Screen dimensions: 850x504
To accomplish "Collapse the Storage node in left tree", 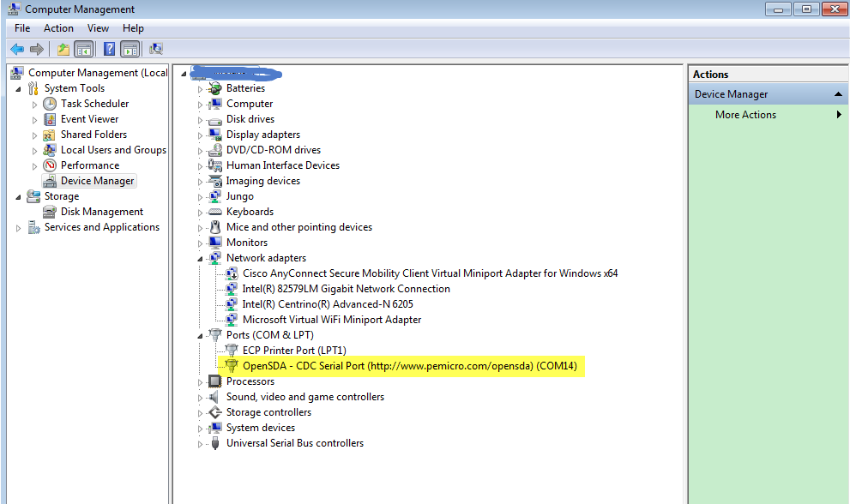I will click(x=18, y=197).
